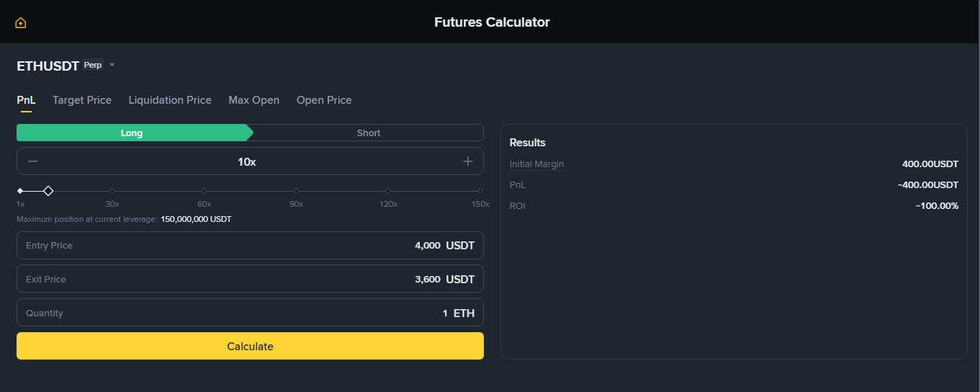Set leverage slider to the 30x mark
The image size is (980, 392).
tap(112, 191)
